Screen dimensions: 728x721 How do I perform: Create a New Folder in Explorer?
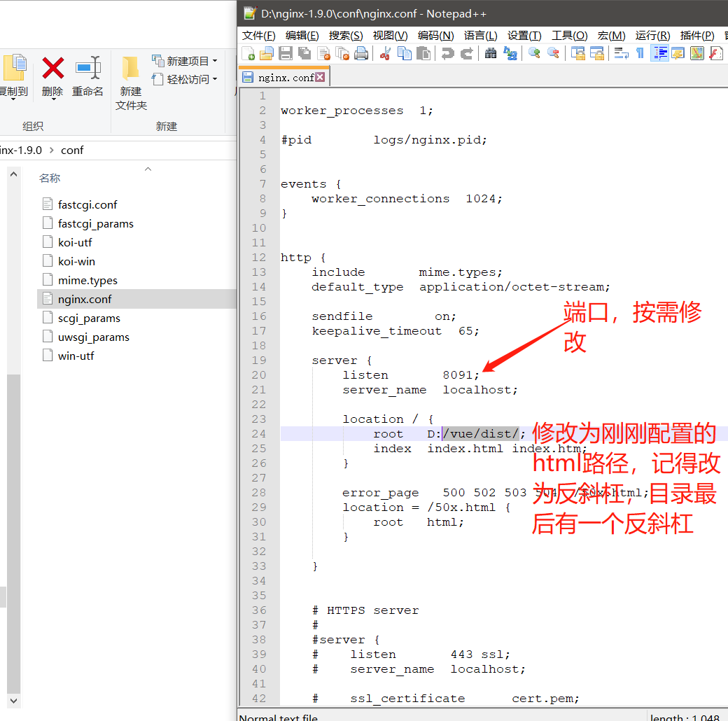click(x=131, y=83)
